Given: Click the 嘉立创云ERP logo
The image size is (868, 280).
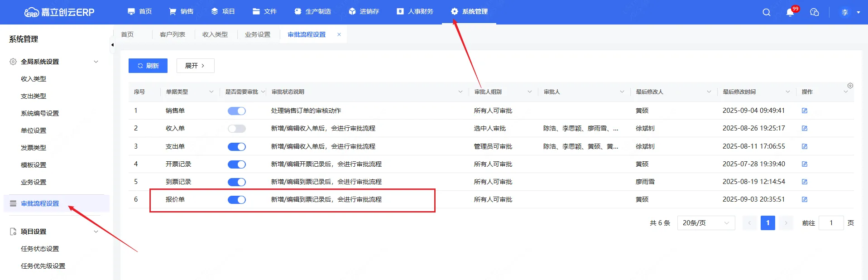Looking at the screenshot, I should pos(59,12).
